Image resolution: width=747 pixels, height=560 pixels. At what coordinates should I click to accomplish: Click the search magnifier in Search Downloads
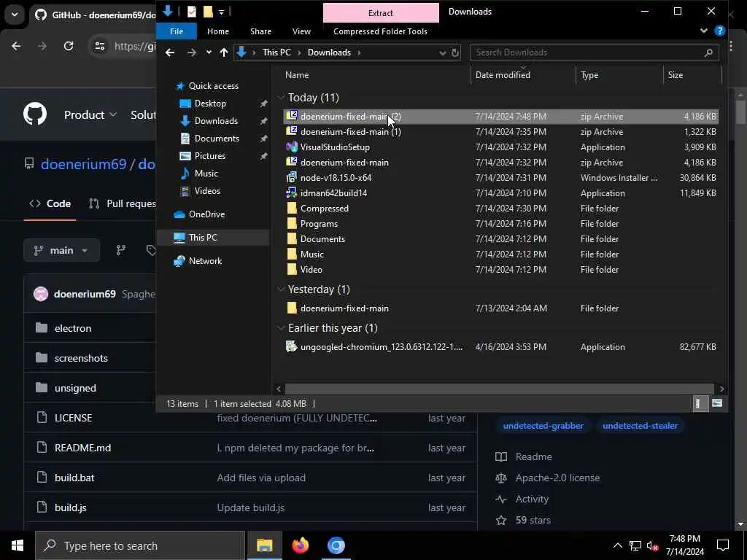[708, 52]
